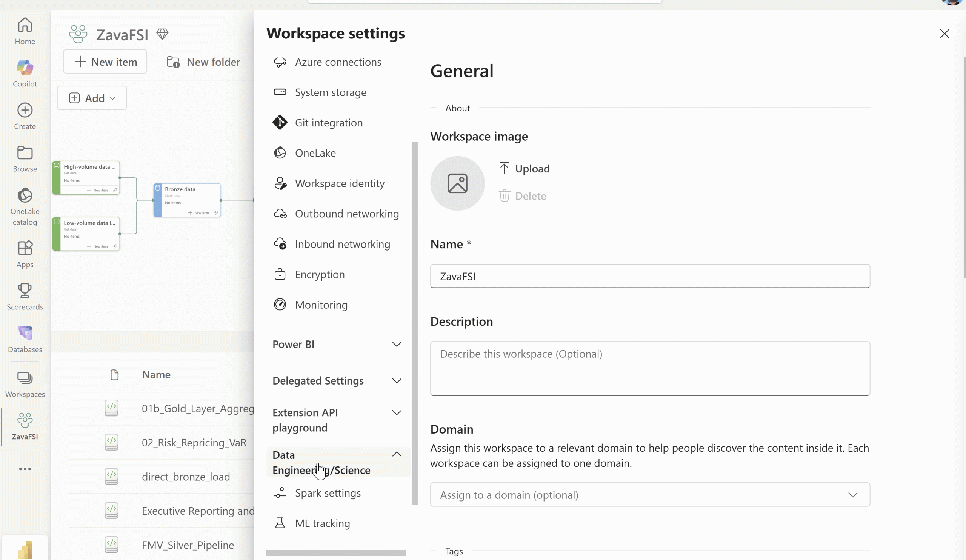
Task: Open Monitoring settings
Action: click(x=321, y=305)
